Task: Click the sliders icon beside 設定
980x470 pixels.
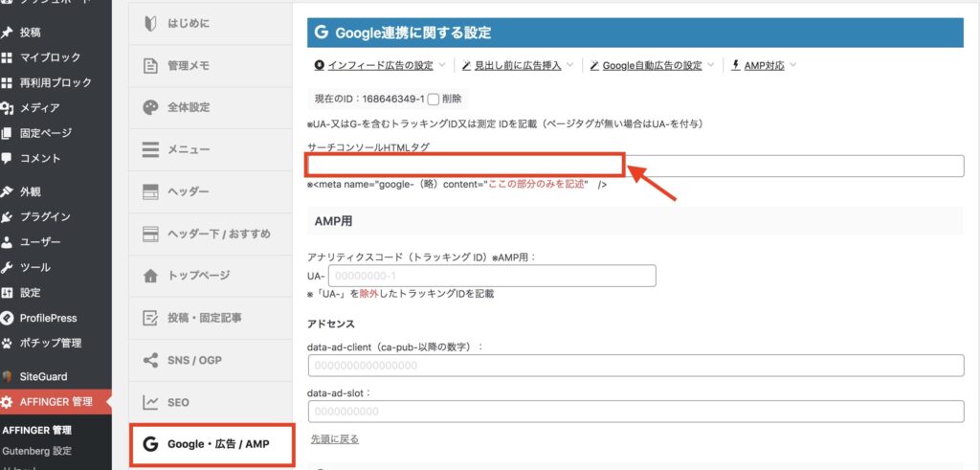Action: tap(7, 293)
